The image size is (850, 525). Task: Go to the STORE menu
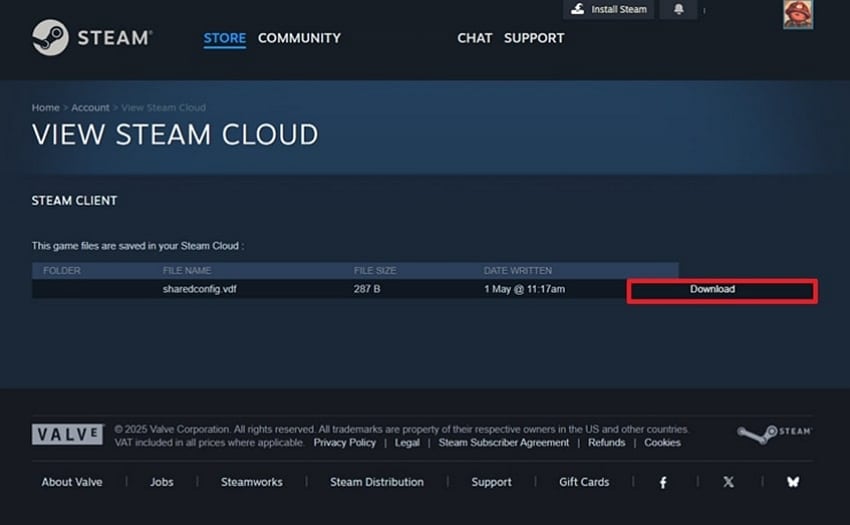[224, 38]
